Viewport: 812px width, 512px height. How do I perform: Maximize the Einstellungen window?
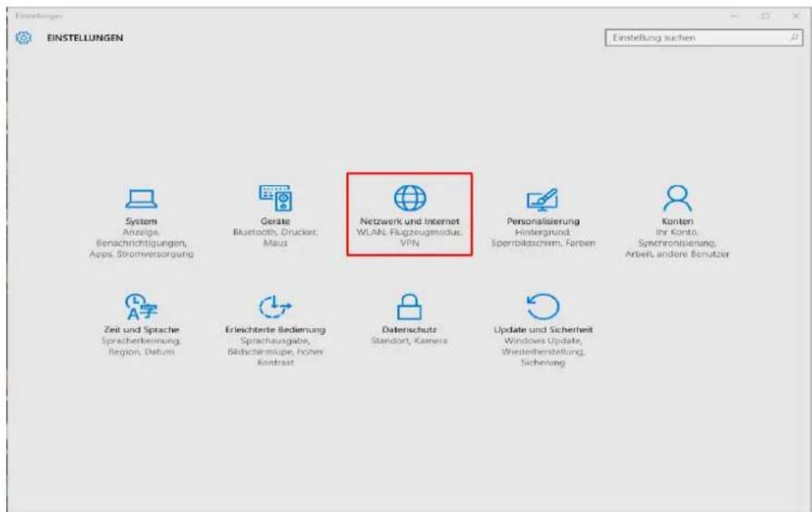[x=765, y=16]
